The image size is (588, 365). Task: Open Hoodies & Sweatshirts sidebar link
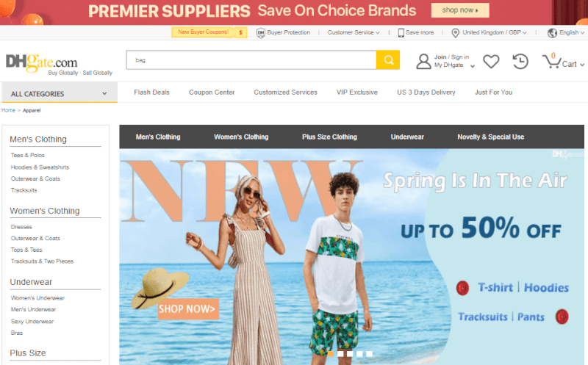[40, 167]
